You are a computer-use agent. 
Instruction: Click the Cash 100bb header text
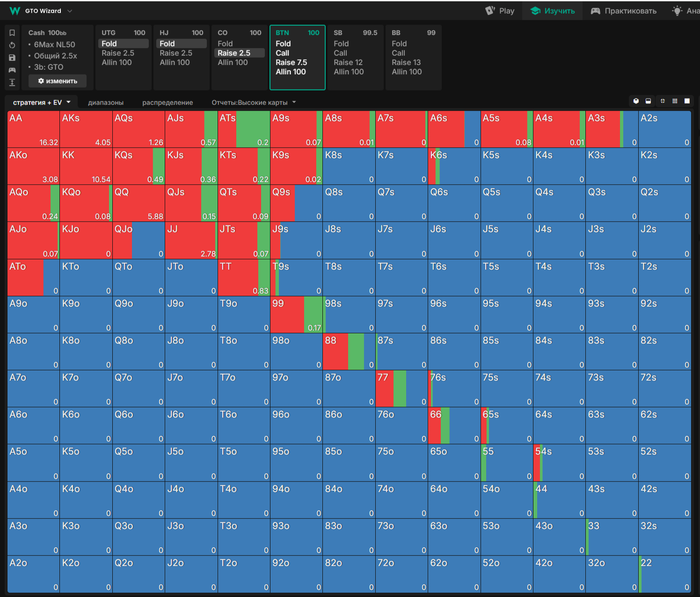click(x=47, y=33)
